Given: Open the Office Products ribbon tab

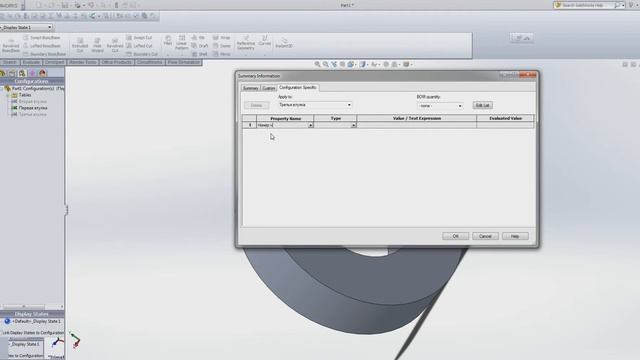Looking at the screenshot, I should pyautogui.click(x=117, y=62).
